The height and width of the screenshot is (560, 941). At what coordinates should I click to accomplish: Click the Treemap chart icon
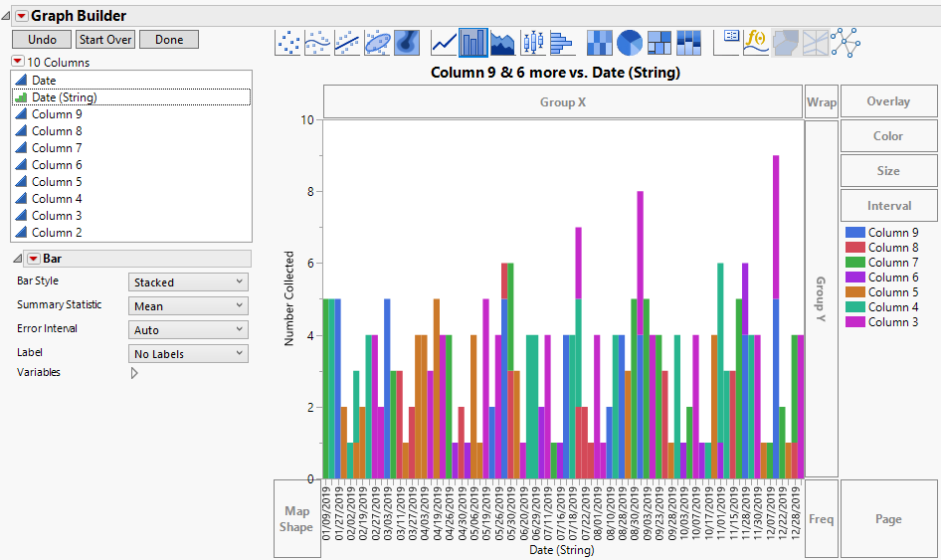[659, 42]
